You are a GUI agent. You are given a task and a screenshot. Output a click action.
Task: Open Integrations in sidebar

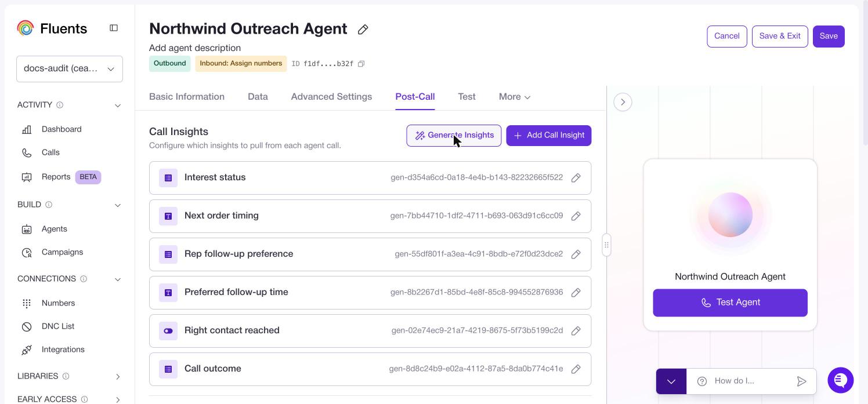63,350
